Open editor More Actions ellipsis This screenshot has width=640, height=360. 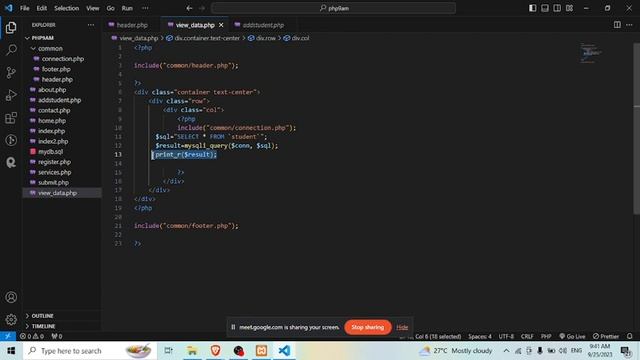[629, 25]
